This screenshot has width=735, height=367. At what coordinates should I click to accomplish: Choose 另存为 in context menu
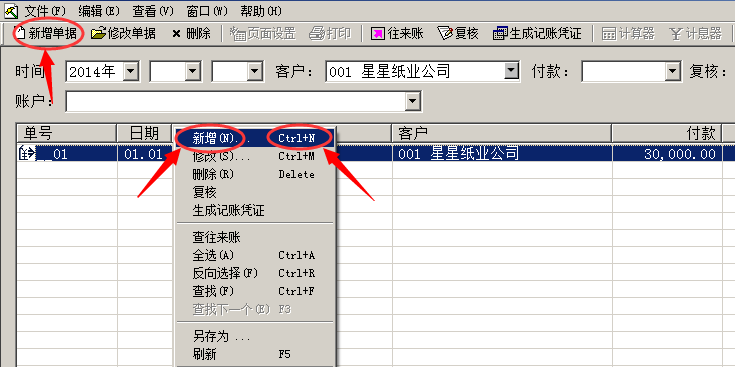[x=255, y=336]
